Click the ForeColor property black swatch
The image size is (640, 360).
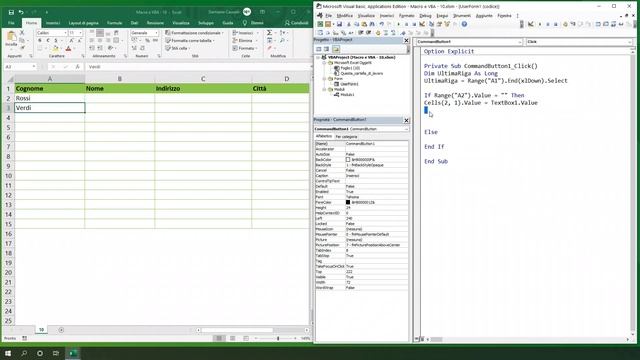pos(348,202)
